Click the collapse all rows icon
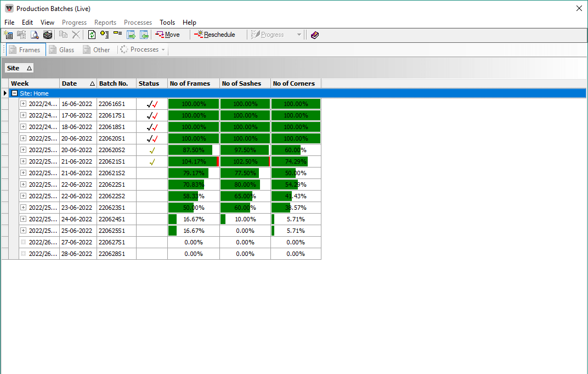This screenshot has width=588, height=374. [118, 34]
